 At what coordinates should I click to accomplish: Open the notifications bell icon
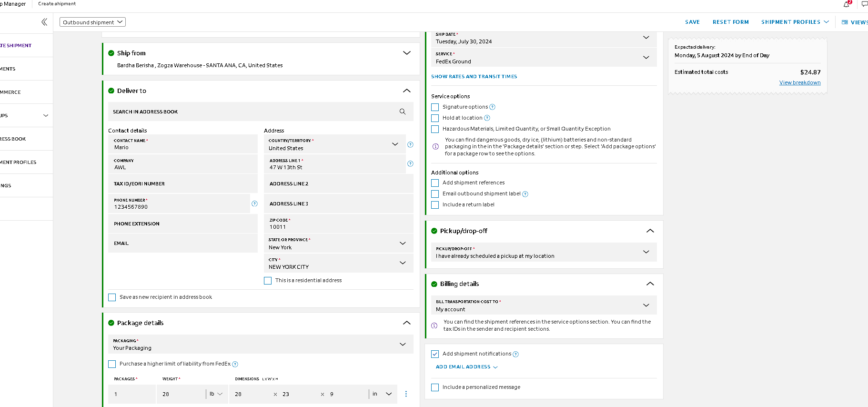[847, 4]
